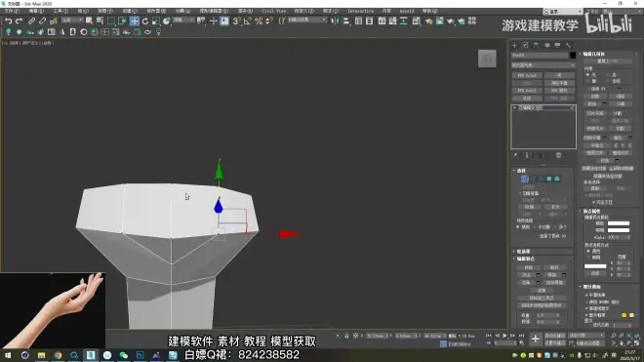
Task: Select Polygon sub-object level icon
Action: (549, 179)
